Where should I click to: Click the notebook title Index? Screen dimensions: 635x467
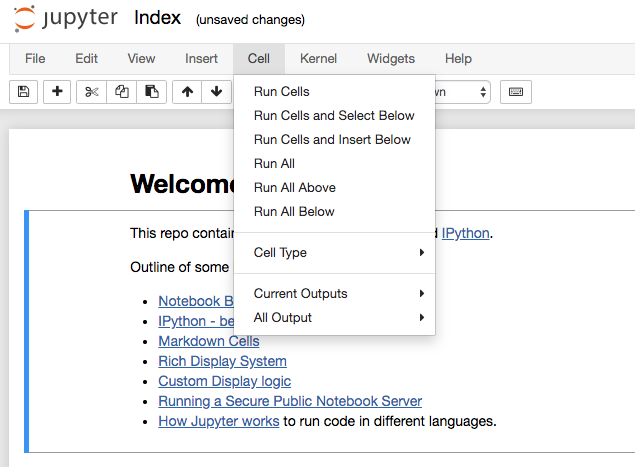158,18
